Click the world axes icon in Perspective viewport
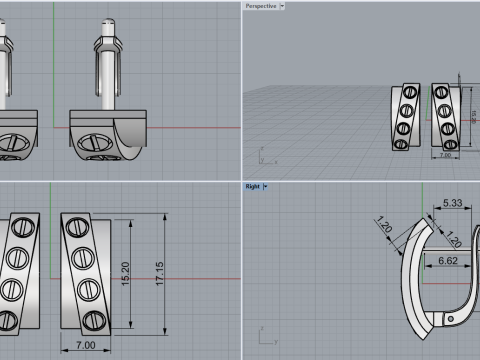 (x=268, y=155)
